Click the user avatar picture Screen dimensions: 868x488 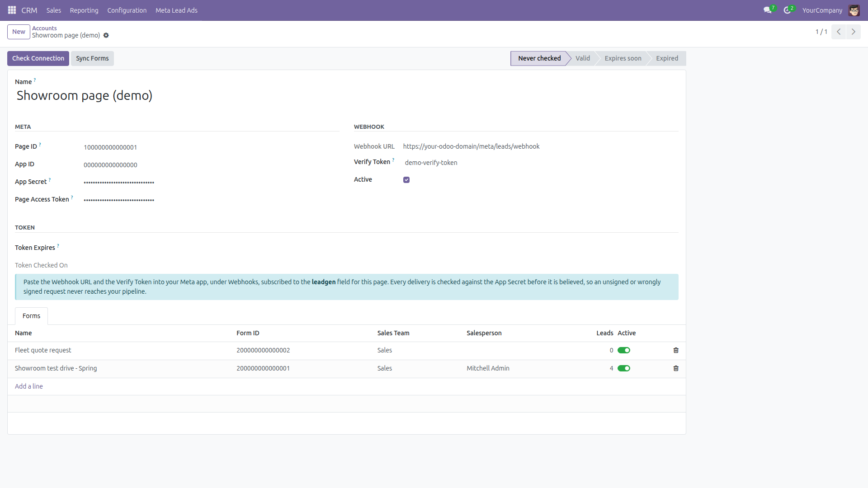click(854, 10)
